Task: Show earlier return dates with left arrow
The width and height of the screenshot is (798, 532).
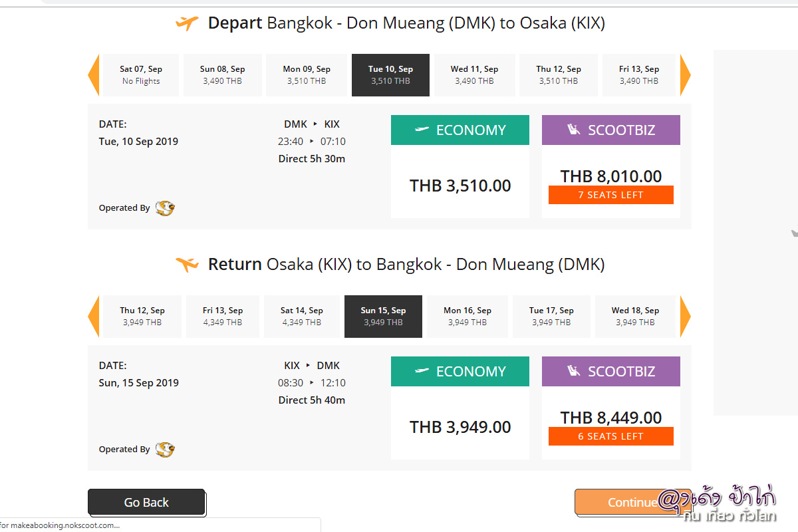Action: point(94,317)
